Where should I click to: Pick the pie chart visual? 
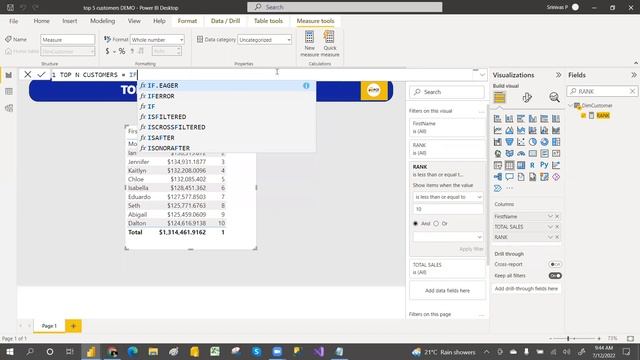tap(533, 142)
